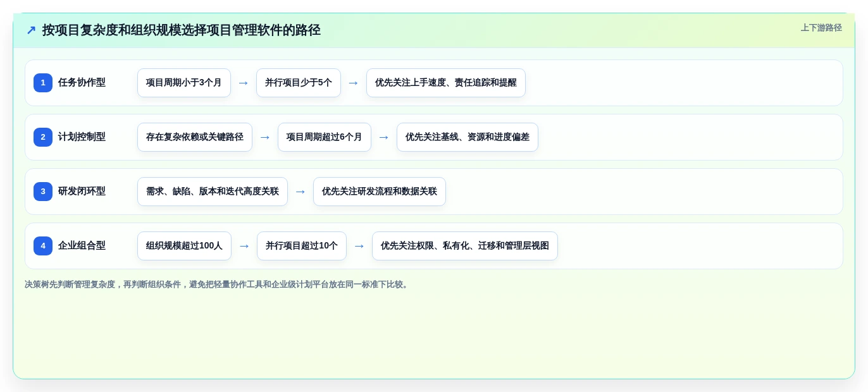Open the 优先关注研发流程和数据关联 result box
This screenshot has width=868, height=392.
[380, 192]
